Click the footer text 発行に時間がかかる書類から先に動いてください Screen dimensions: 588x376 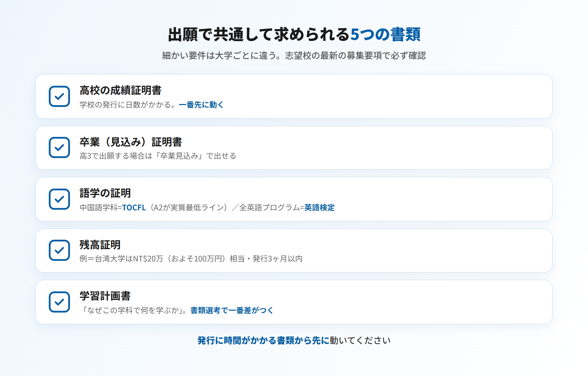(294, 340)
